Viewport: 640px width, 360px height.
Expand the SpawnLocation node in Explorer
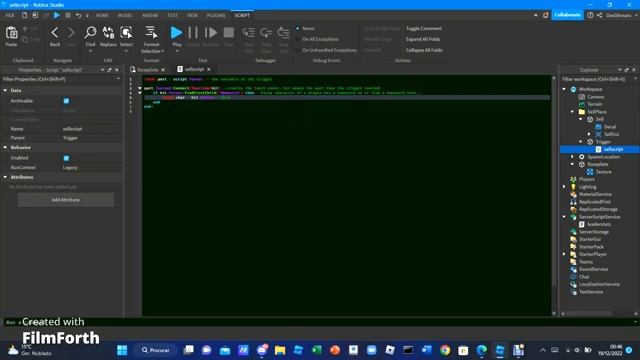point(572,157)
